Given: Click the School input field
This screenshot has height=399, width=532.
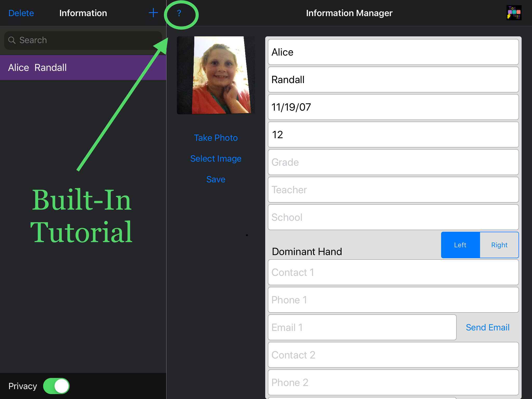Looking at the screenshot, I should point(393,217).
